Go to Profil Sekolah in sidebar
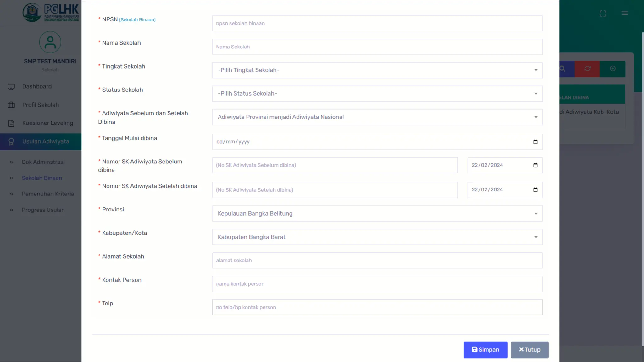 click(40, 105)
